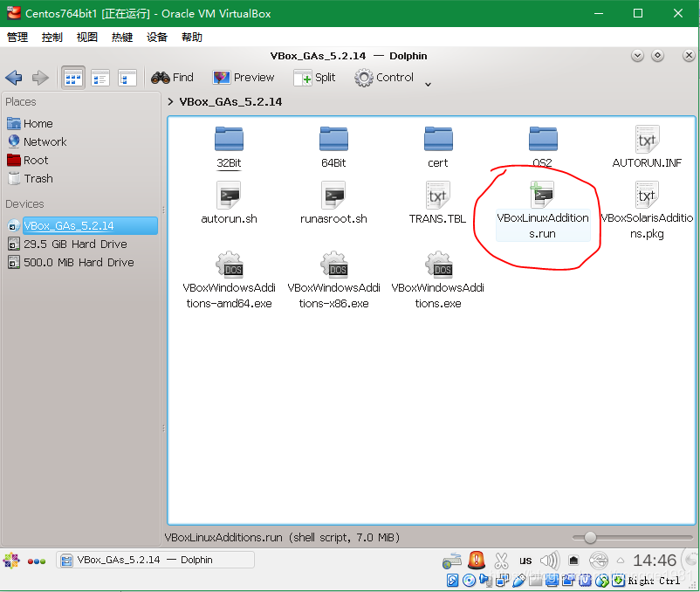Click VirtualBox audio status icon
Screen dimensions: 700x592
tap(484, 581)
